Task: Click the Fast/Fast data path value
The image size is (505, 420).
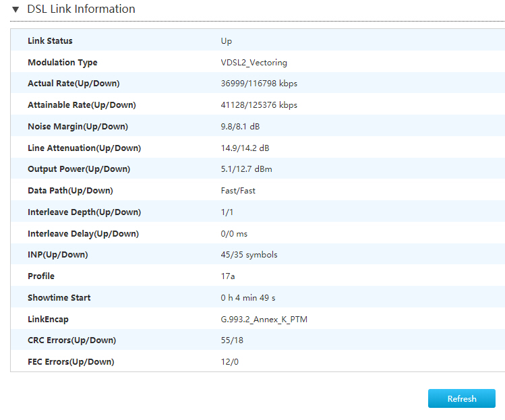Action: pos(238,191)
